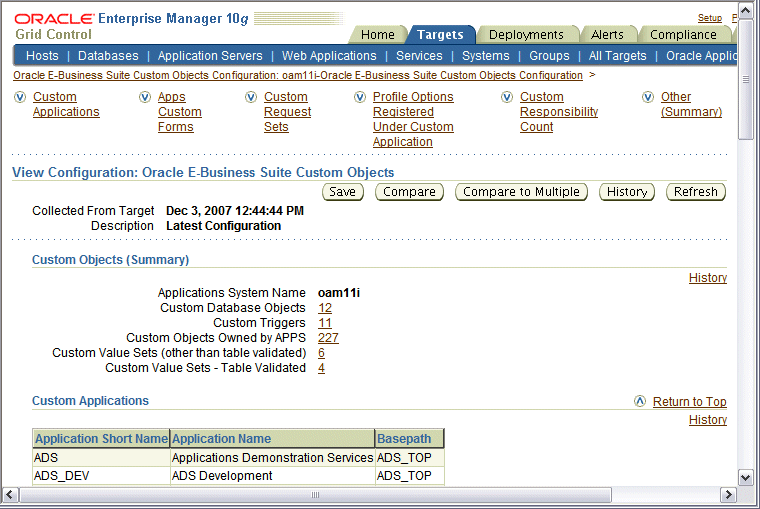Switch to the Deployments tab
760x509 pixels.
point(526,35)
